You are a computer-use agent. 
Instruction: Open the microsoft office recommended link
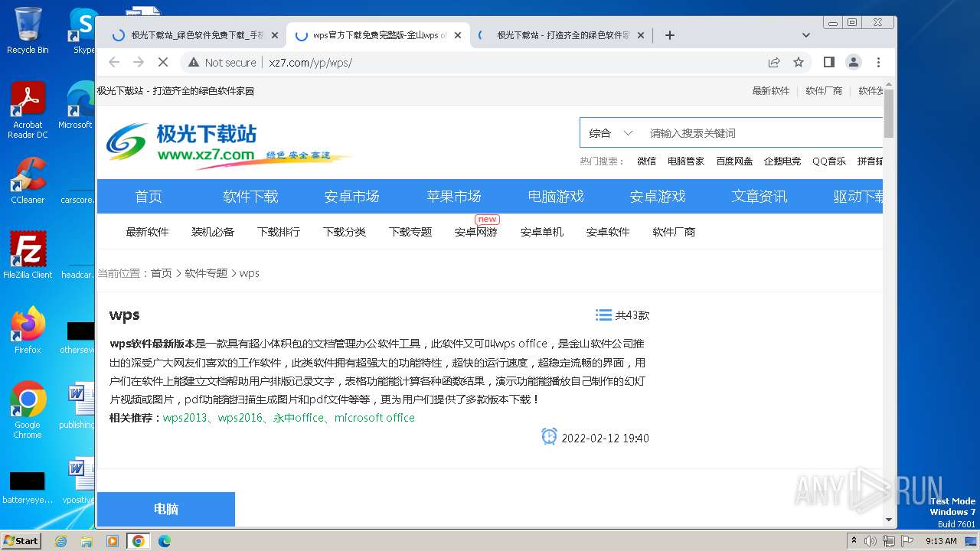[x=374, y=418]
